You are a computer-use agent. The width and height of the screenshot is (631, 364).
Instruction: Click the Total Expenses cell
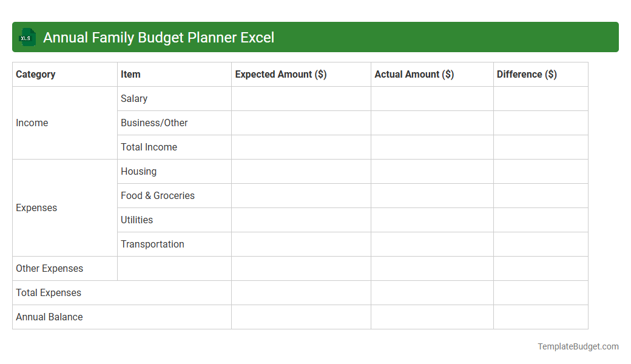point(49,292)
